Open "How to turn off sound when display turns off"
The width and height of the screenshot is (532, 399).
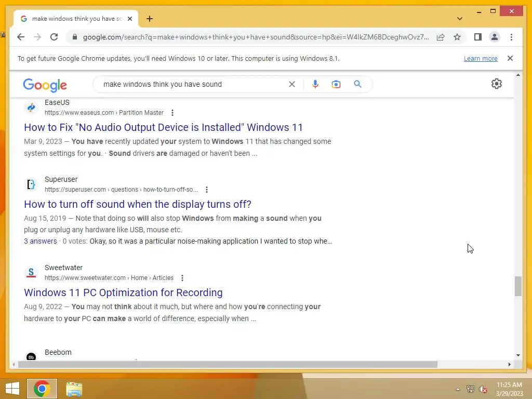[137, 204]
